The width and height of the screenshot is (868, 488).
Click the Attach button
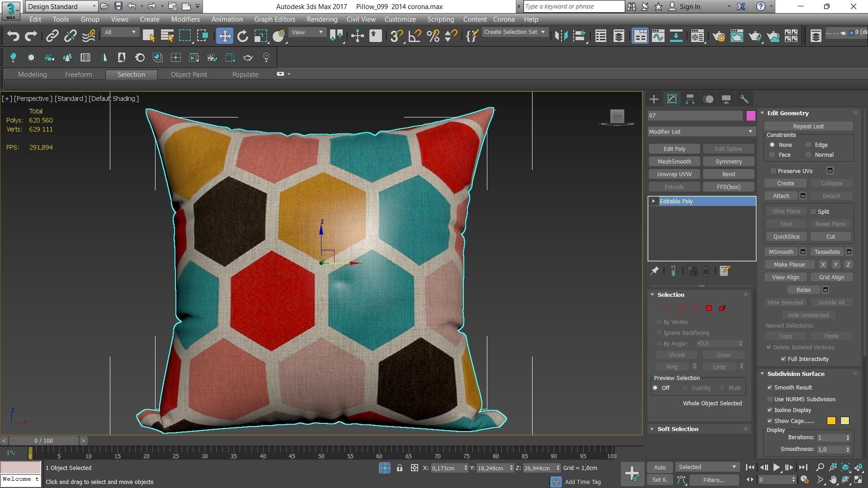tap(781, 196)
